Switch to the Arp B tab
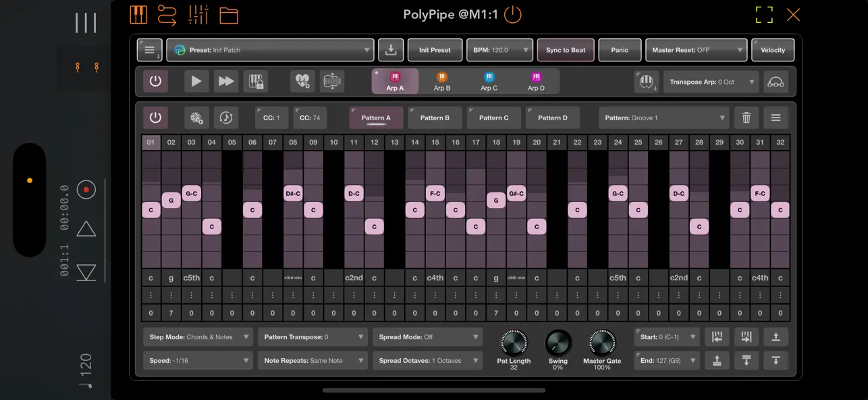This screenshot has height=400, width=868. [442, 80]
